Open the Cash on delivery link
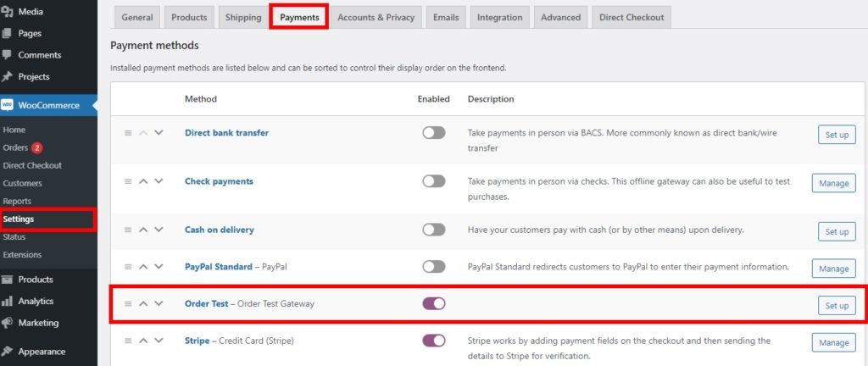The image size is (868, 366). pyautogui.click(x=220, y=230)
